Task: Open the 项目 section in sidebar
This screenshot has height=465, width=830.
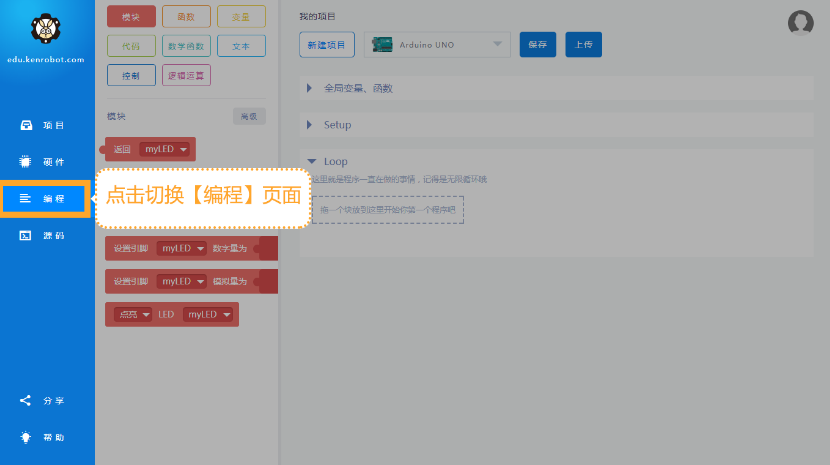Action: point(46,126)
